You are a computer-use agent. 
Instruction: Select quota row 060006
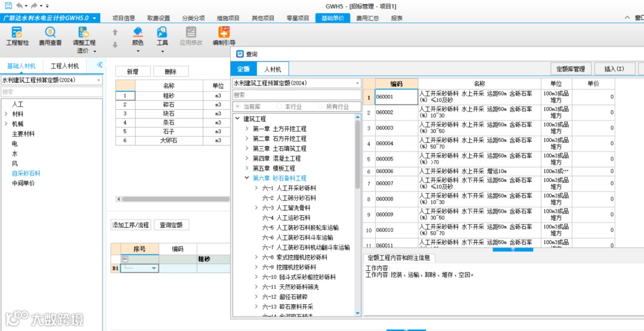489,171
